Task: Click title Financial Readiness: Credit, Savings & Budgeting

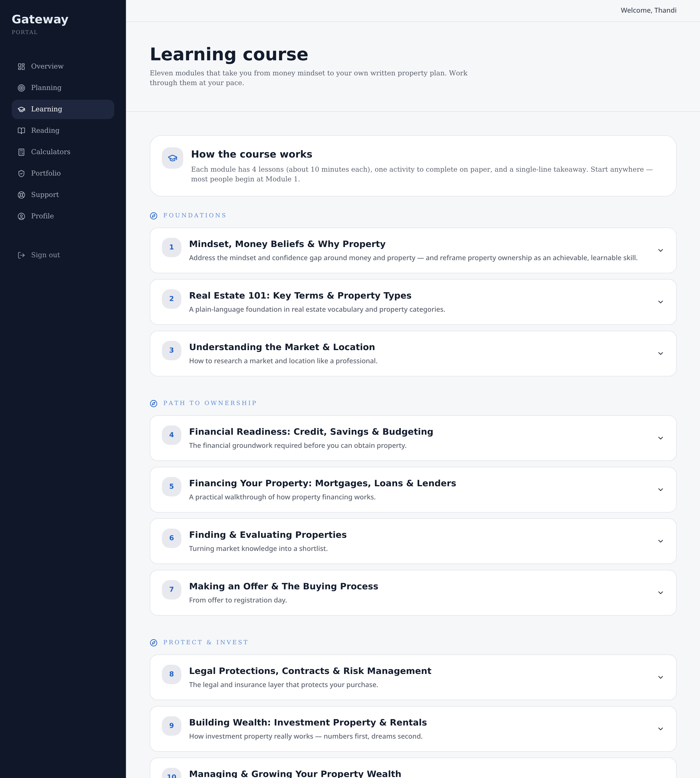Action: point(311,432)
